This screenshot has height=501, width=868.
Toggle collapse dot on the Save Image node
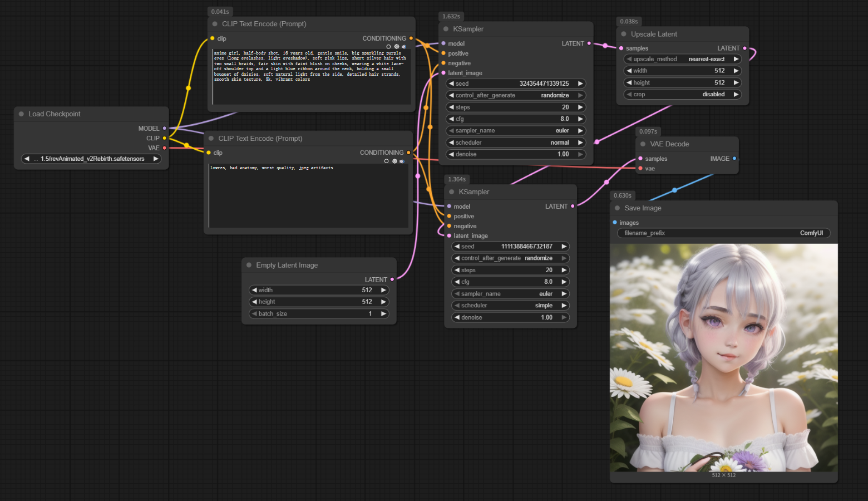pyautogui.click(x=618, y=208)
